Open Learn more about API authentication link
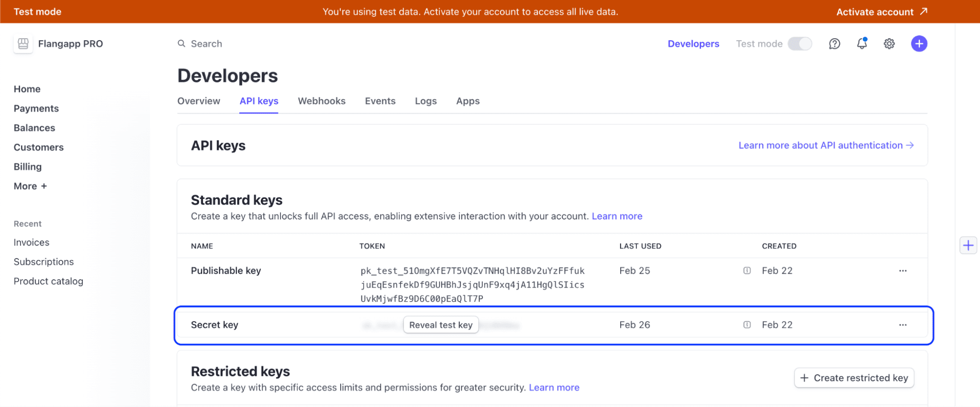Screen dimensions: 980x407 point(826,145)
